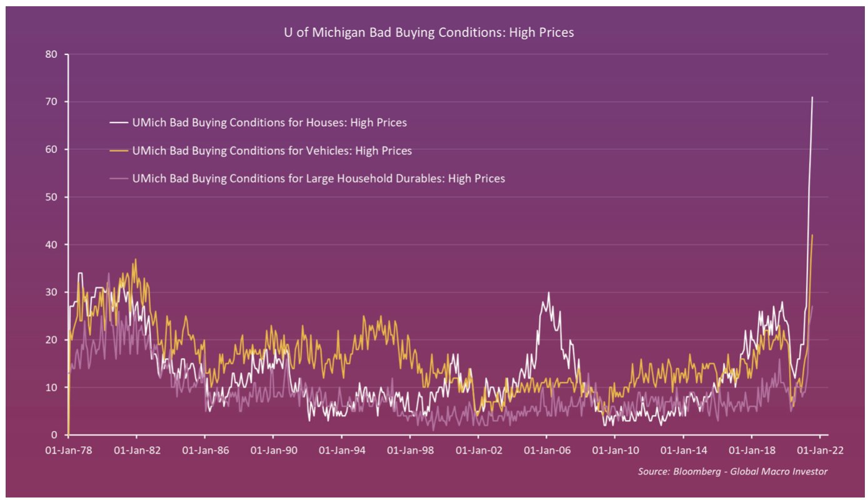Click the 01-Jan-82 x-axis date label

(136, 450)
